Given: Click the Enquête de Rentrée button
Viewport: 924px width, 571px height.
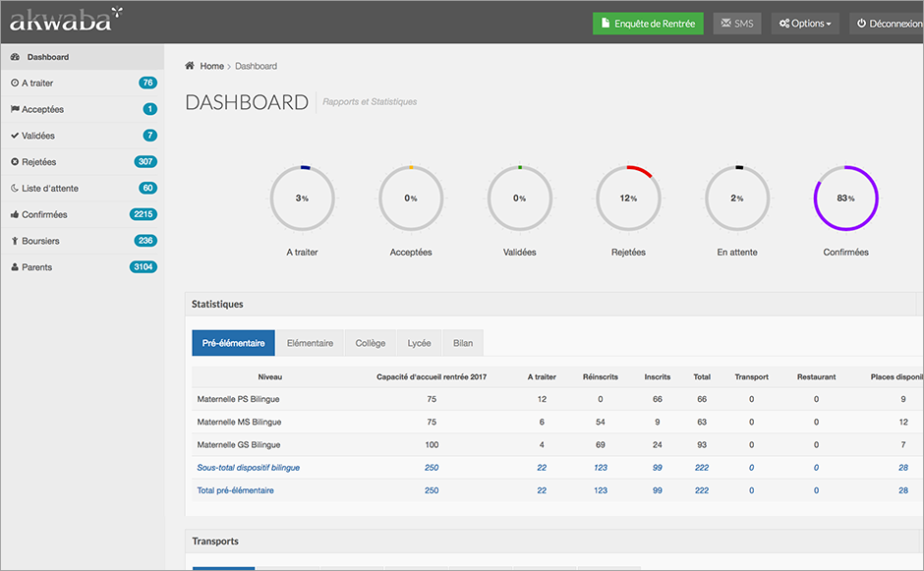Looking at the screenshot, I should (648, 24).
